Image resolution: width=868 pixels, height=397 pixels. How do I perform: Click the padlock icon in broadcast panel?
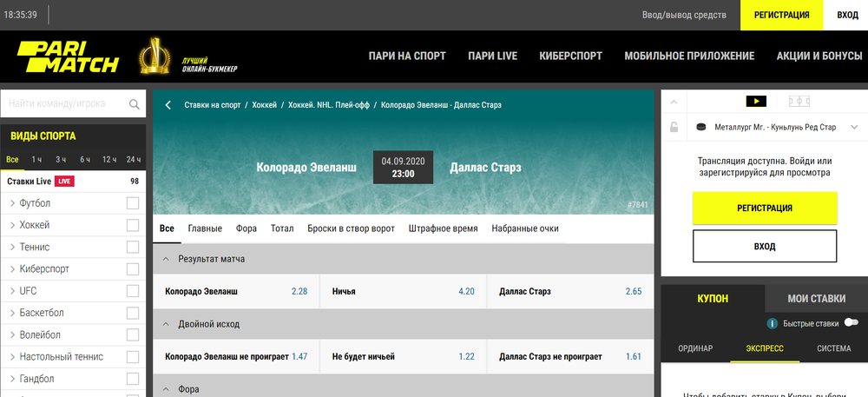click(674, 128)
